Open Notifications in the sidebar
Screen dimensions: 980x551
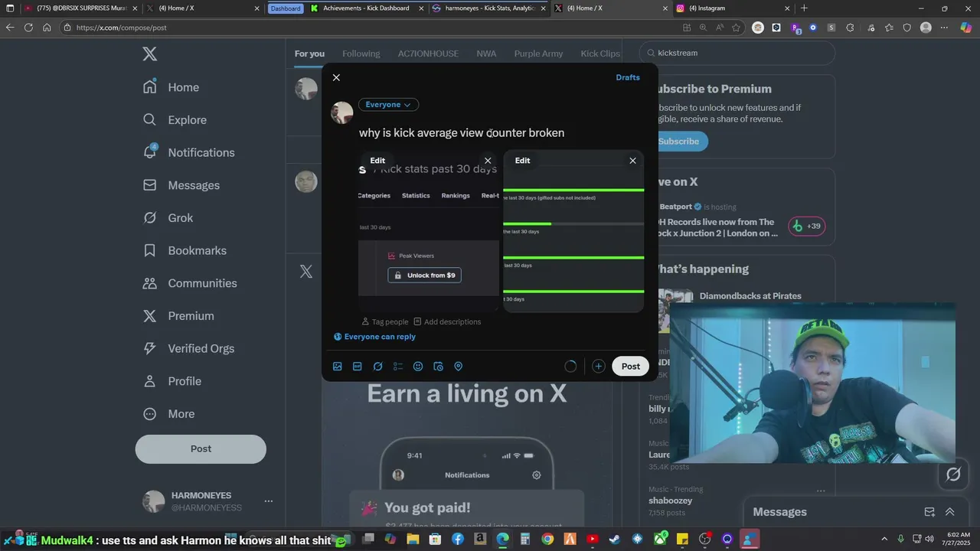[x=188, y=152]
